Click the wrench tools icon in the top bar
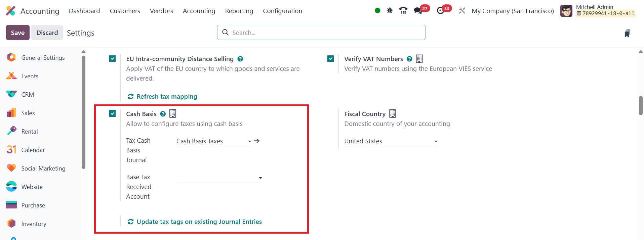 (462, 11)
